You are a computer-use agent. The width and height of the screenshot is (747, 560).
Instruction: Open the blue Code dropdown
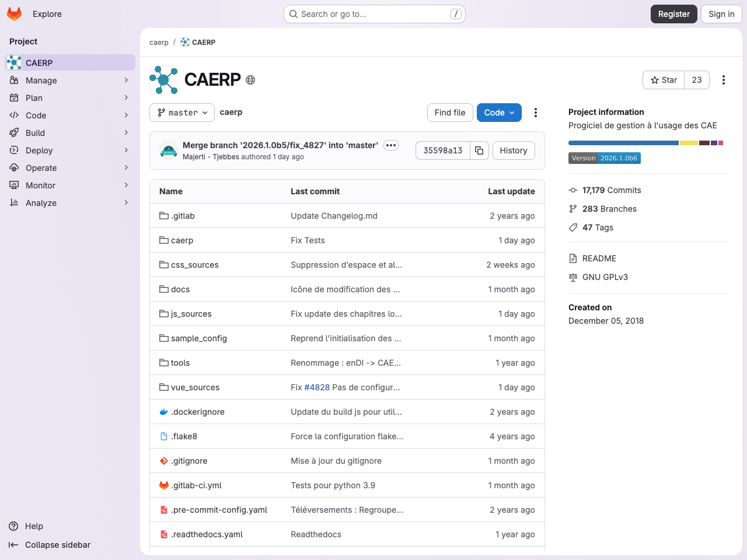coord(499,112)
